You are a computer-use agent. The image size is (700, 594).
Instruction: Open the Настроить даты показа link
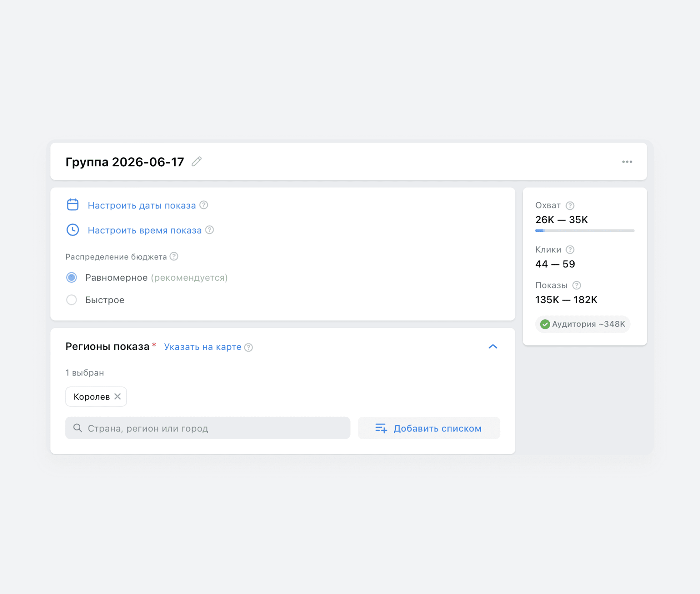click(142, 205)
